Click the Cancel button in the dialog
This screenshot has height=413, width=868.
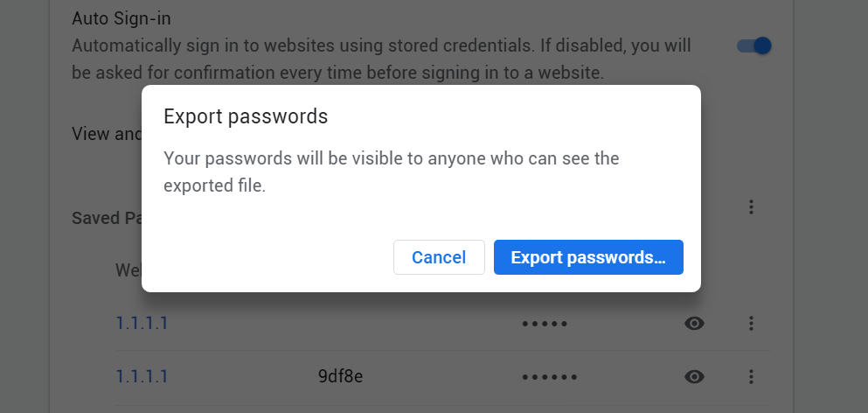(x=439, y=257)
